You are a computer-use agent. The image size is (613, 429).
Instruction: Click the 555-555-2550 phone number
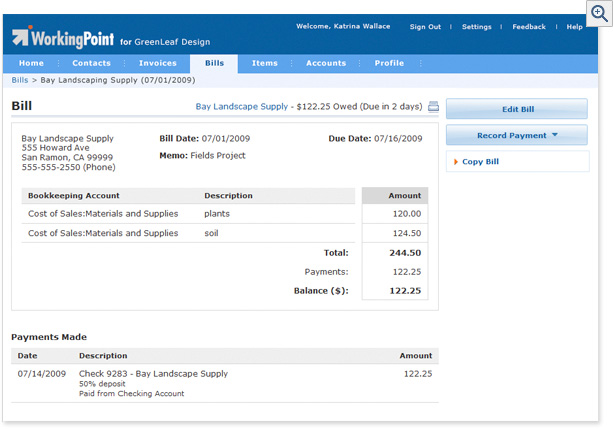point(68,167)
